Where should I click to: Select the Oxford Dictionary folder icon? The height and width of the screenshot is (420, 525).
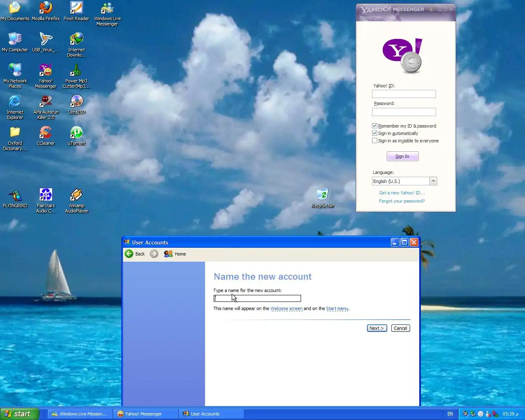click(x=15, y=139)
